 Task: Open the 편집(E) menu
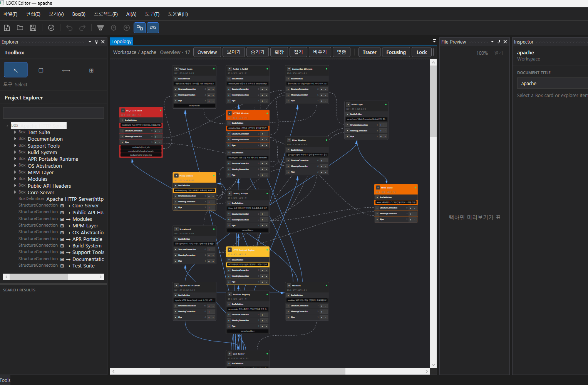tap(33, 14)
